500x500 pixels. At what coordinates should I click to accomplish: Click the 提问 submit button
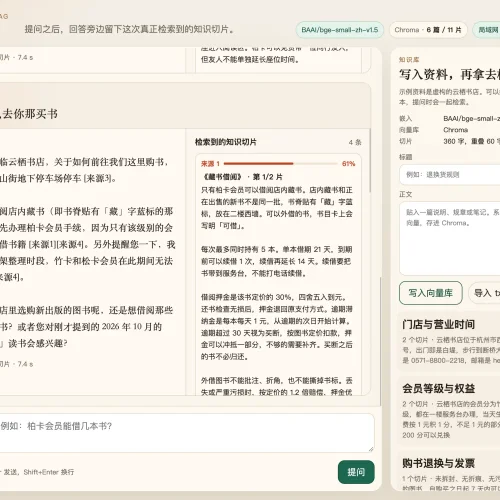[356, 472]
